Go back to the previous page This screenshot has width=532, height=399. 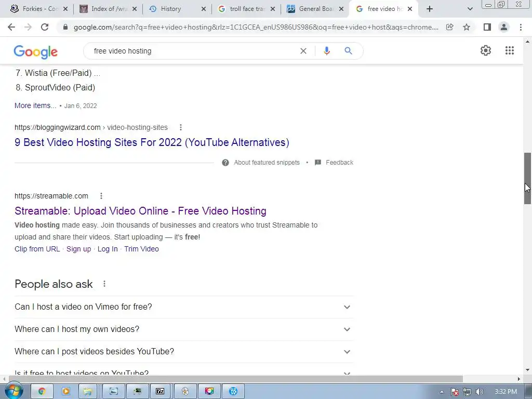coord(11,27)
